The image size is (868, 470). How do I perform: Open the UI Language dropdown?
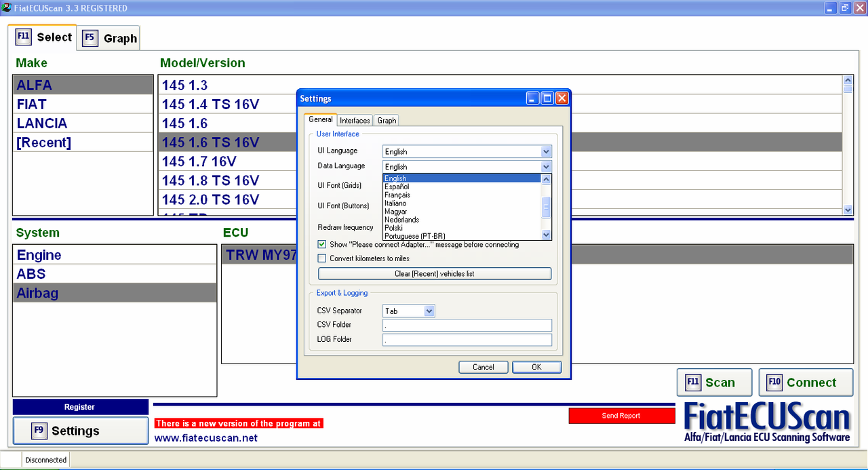tap(546, 151)
